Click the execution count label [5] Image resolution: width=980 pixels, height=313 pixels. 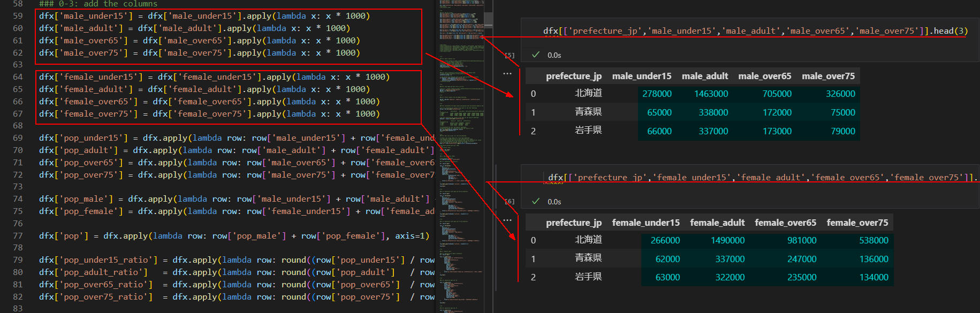click(510, 55)
